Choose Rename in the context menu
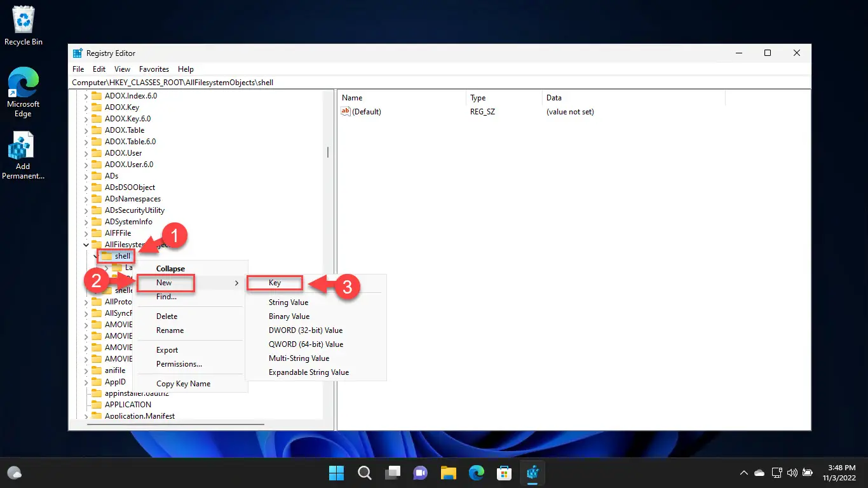This screenshot has width=868, height=488. click(190, 330)
